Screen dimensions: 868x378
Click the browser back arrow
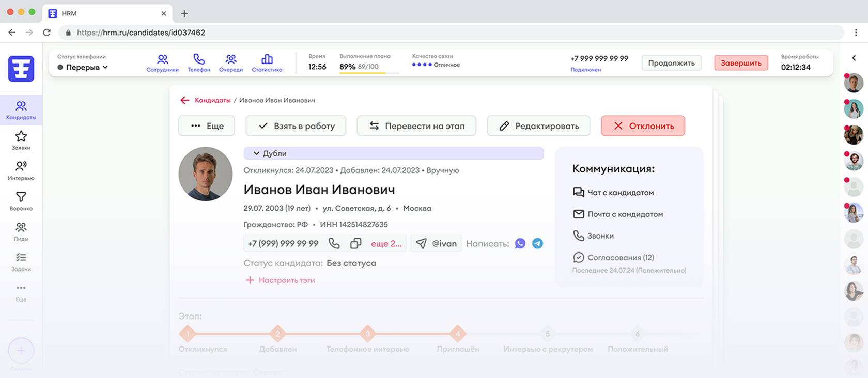point(12,33)
